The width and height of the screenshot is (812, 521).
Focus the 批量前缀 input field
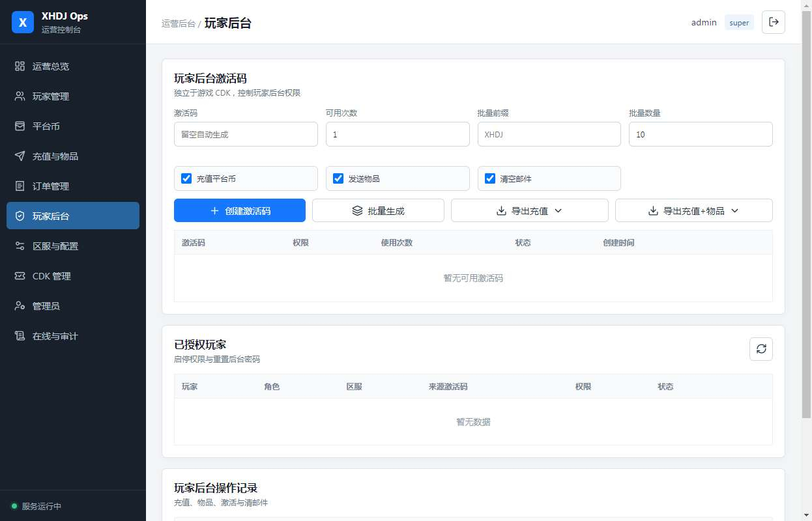point(549,134)
